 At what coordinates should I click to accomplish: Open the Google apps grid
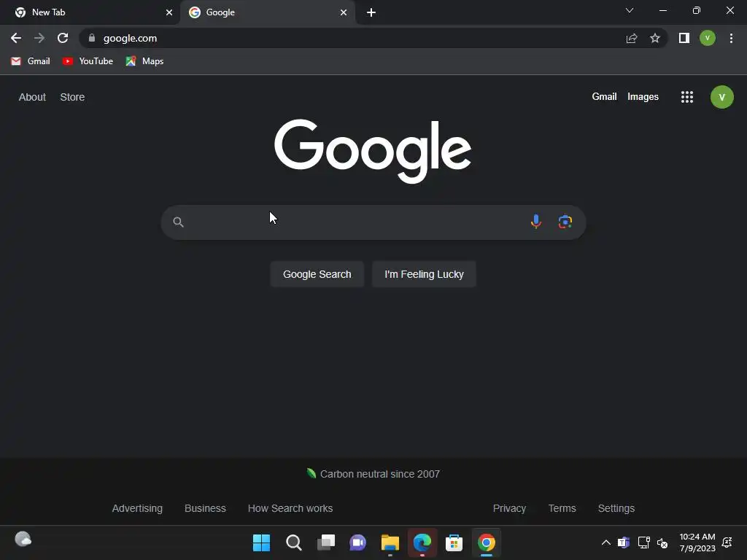point(687,97)
